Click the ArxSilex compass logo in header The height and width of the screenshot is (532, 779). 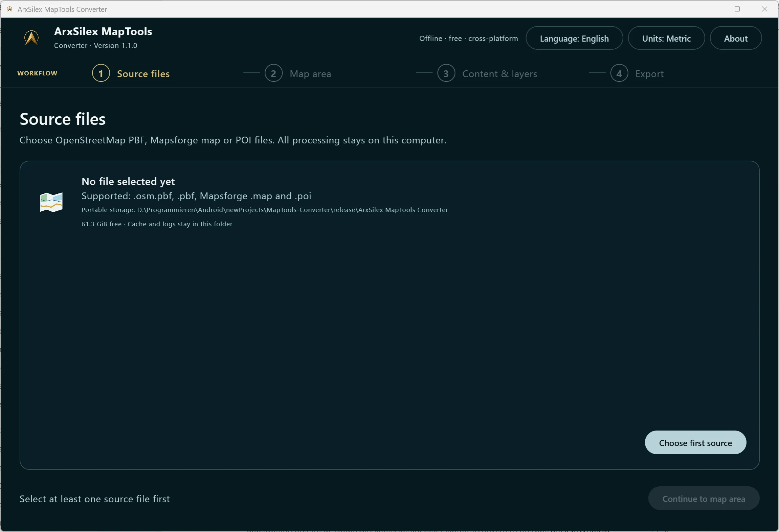click(31, 38)
